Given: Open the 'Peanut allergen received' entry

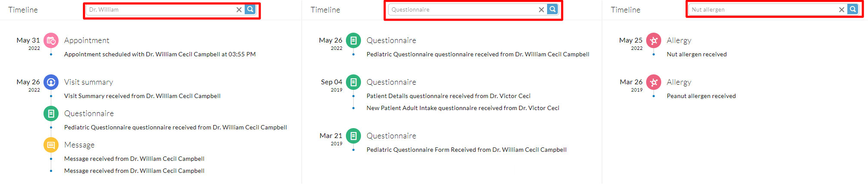Looking at the screenshot, I should (701, 96).
